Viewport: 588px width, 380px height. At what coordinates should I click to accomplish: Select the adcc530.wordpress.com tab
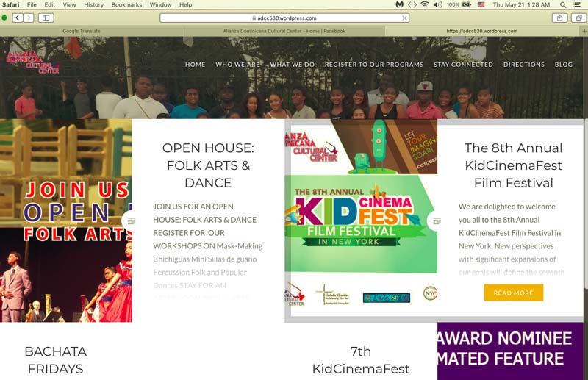pos(482,31)
